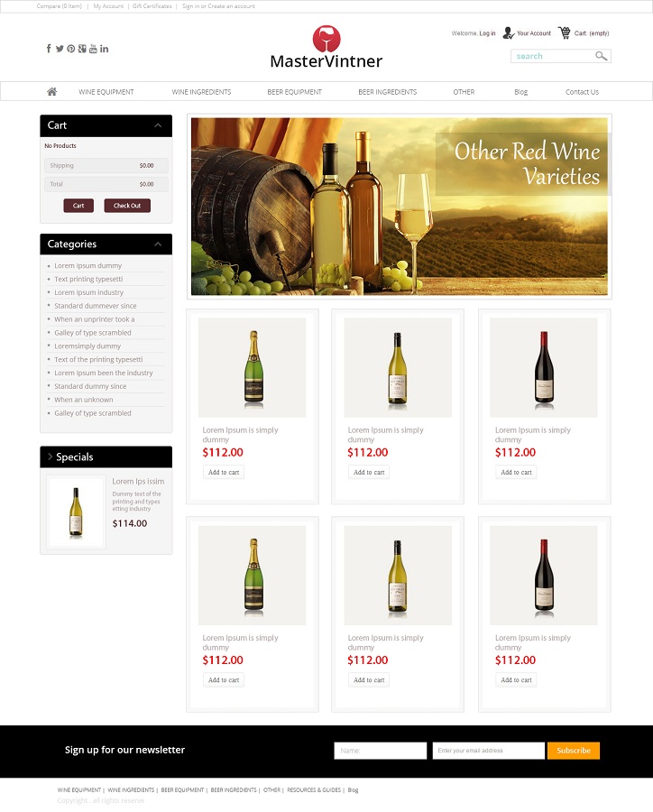
Task: Open the Specials wine bottle thumbnail
Action: pos(76,512)
